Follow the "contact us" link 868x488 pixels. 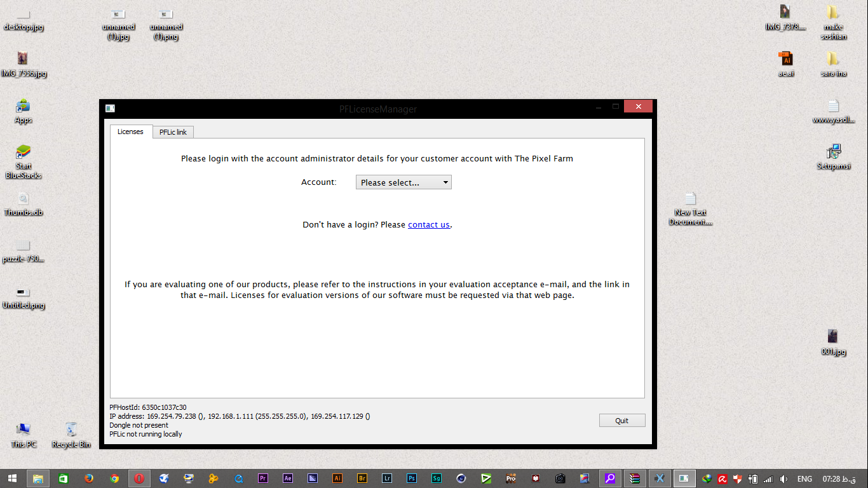point(429,224)
